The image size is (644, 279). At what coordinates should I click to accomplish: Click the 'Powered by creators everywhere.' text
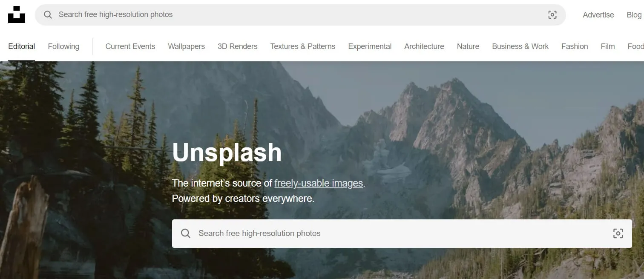click(243, 198)
